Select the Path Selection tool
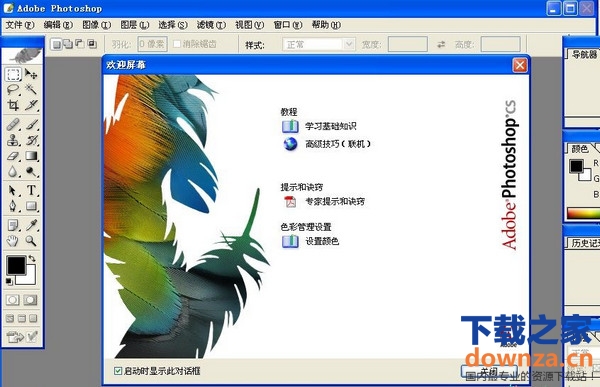Viewport: 600px width, 387px height. (x=13, y=190)
